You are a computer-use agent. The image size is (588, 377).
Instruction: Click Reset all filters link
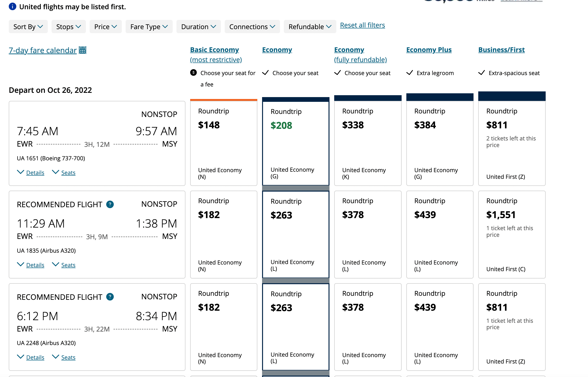[x=362, y=25]
